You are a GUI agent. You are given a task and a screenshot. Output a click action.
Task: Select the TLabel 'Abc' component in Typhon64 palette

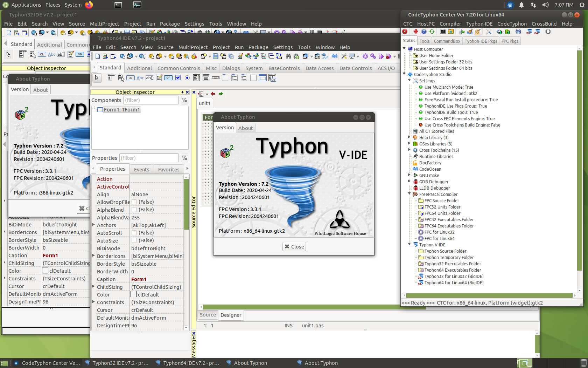point(140,78)
